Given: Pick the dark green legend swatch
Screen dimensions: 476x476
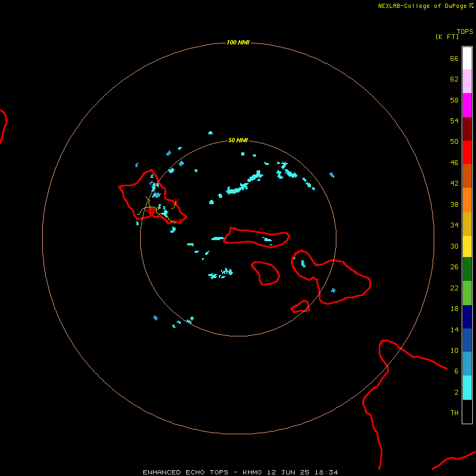Looking at the screenshot, I should (467, 269).
